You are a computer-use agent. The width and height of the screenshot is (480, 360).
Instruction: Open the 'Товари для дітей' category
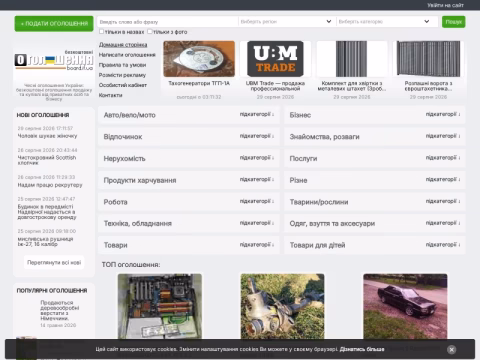coord(317,245)
